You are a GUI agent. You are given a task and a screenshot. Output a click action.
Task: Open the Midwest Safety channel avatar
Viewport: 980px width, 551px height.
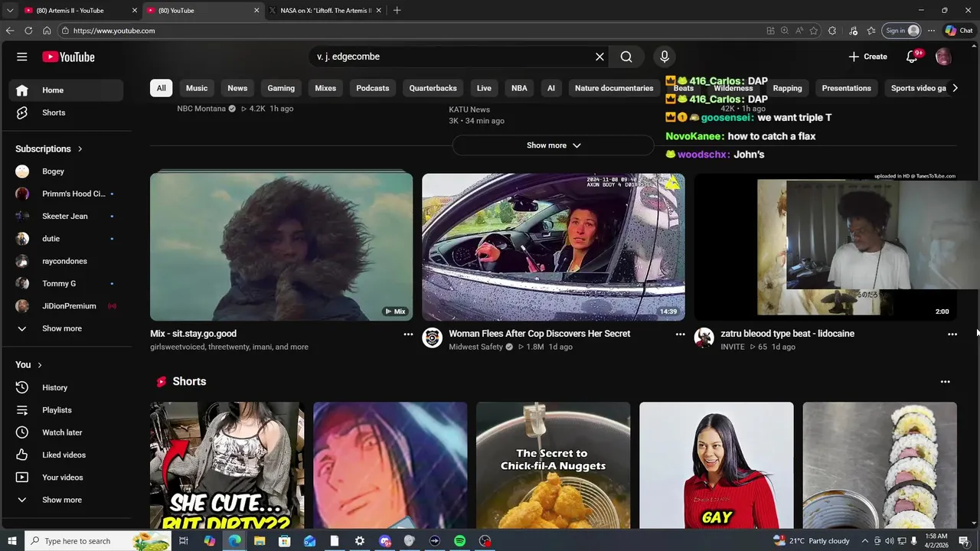click(432, 338)
